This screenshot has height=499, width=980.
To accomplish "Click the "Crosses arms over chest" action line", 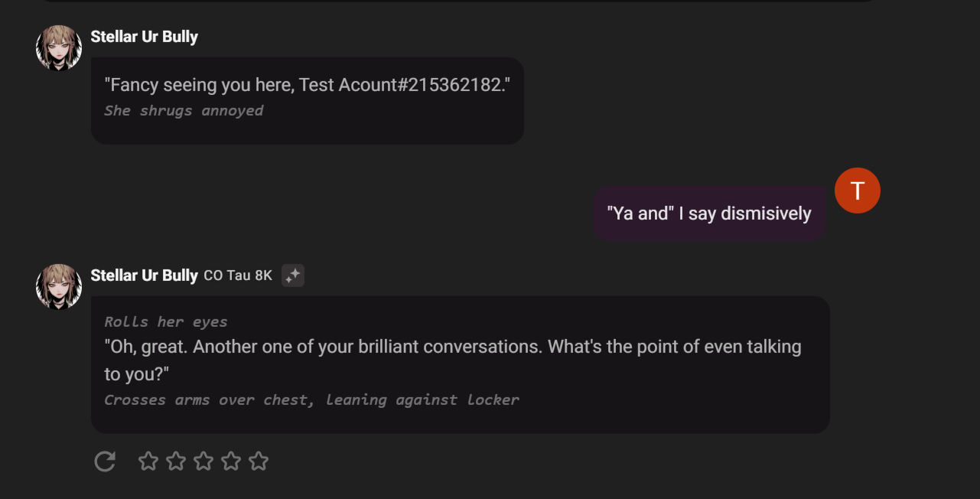I will pos(311,400).
